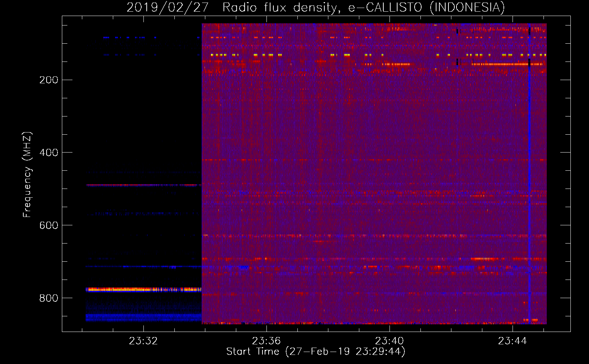Click the vertical blue stripe near 23:44:30
This screenshot has height=364, width=589.
coord(529,174)
